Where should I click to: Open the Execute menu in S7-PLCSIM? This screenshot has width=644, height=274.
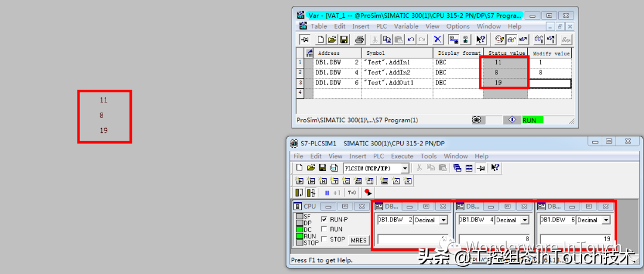point(402,156)
